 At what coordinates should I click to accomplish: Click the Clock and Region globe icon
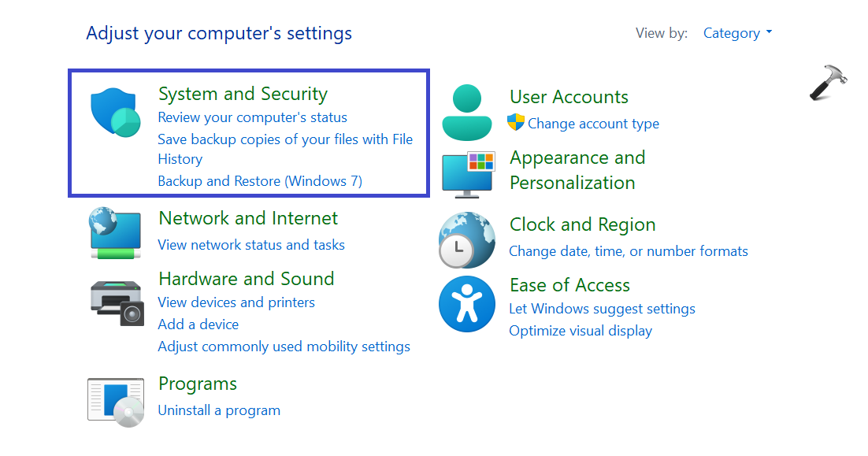pos(467,239)
